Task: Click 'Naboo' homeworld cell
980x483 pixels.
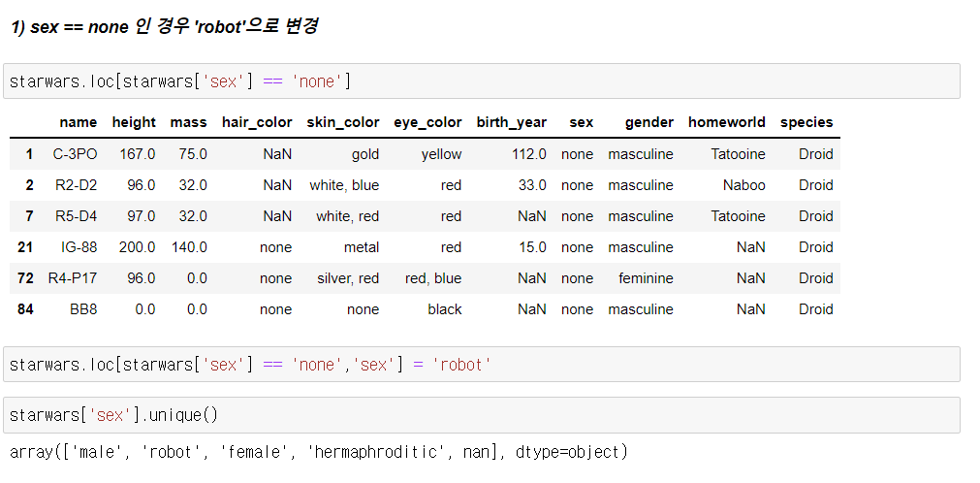Action: pyautogui.click(x=743, y=185)
